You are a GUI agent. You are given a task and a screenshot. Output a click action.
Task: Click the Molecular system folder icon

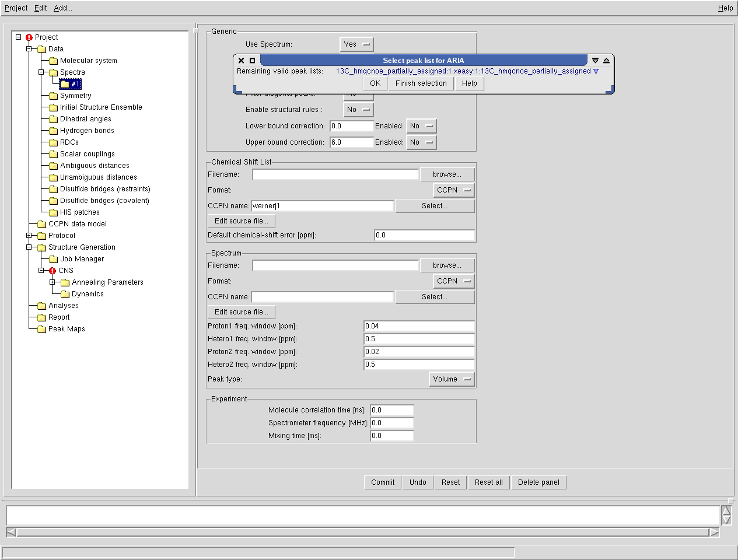pyautogui.click(x=53, y=61)
